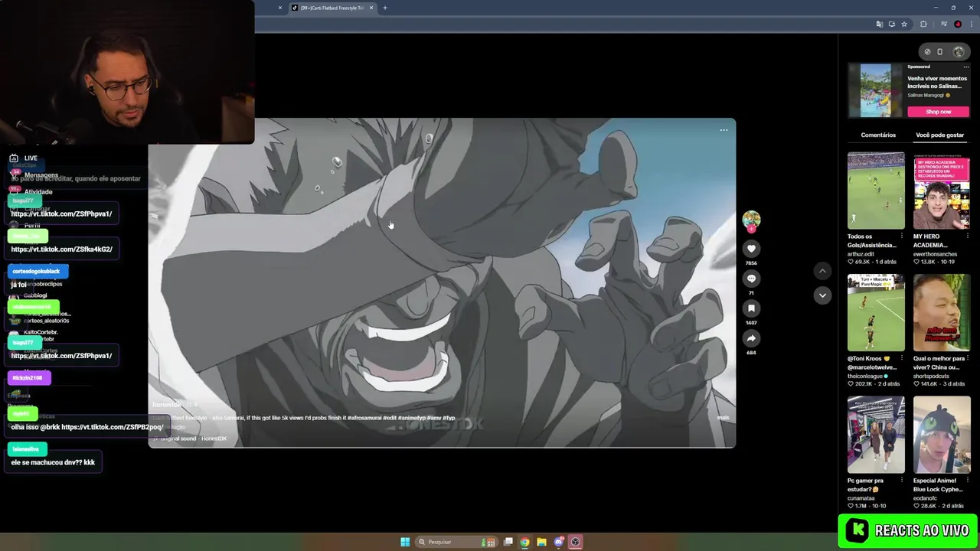Screen dimensions: 980x551
Task: Open File Explorer from the taskbar
Action: (541, 542)
